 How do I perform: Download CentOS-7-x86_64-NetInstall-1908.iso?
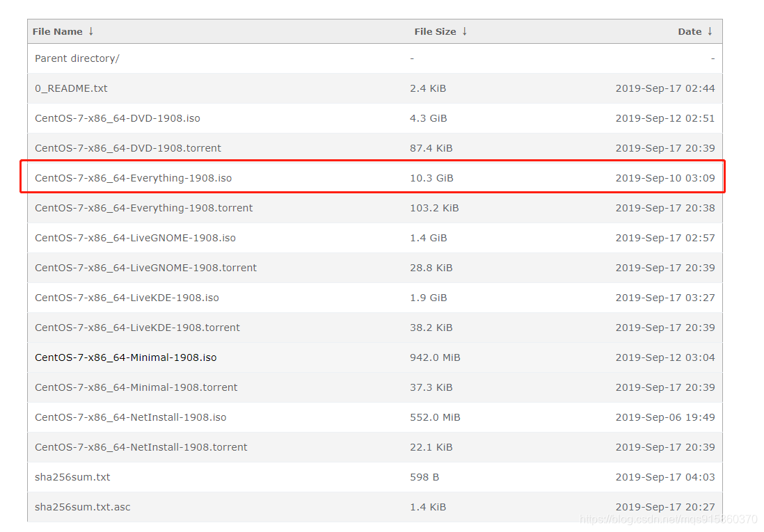[x=131, y=417]
